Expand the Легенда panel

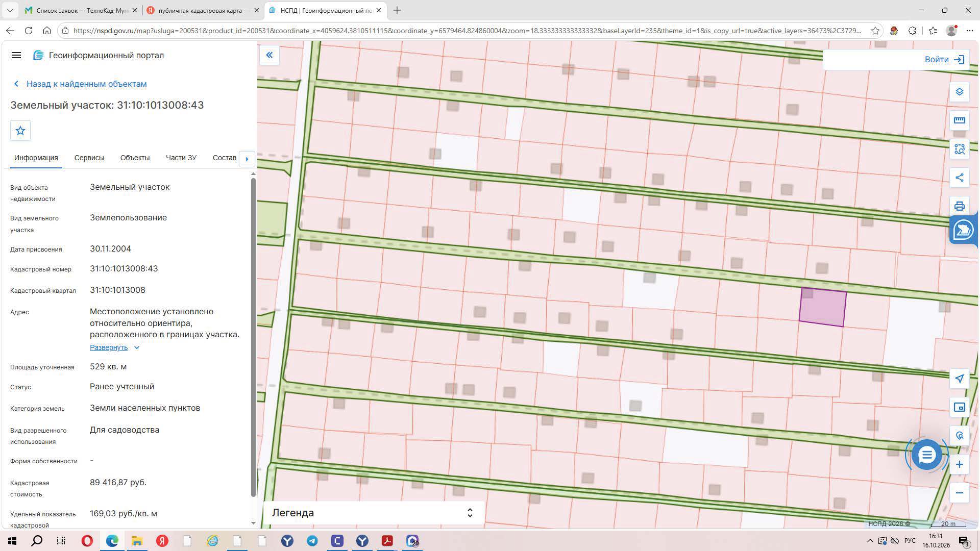374,513
